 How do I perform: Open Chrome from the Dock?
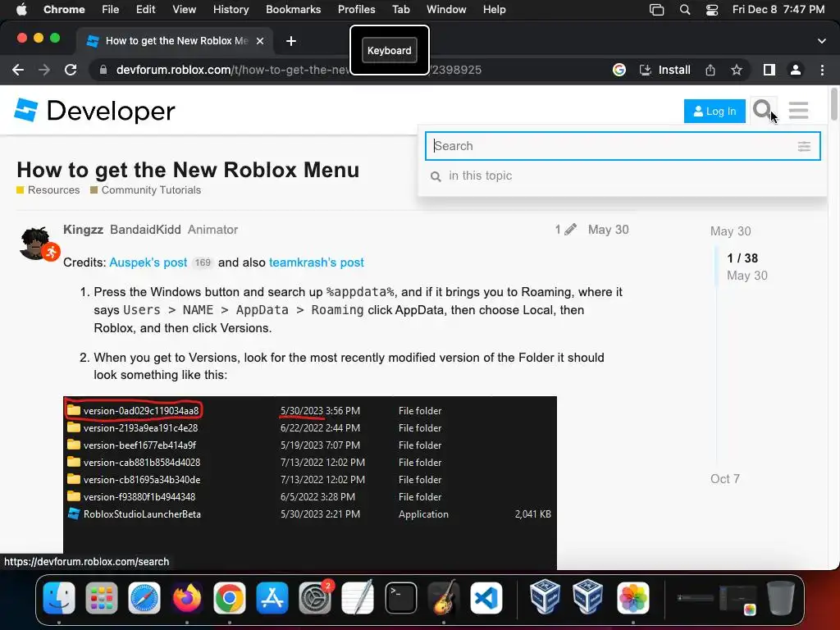coord(230,598)
